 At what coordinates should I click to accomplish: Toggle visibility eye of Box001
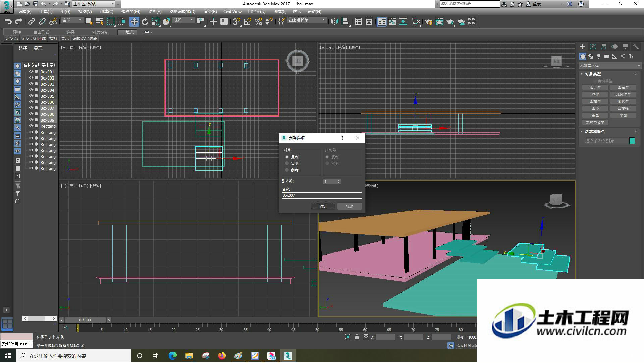pos(31,72)
